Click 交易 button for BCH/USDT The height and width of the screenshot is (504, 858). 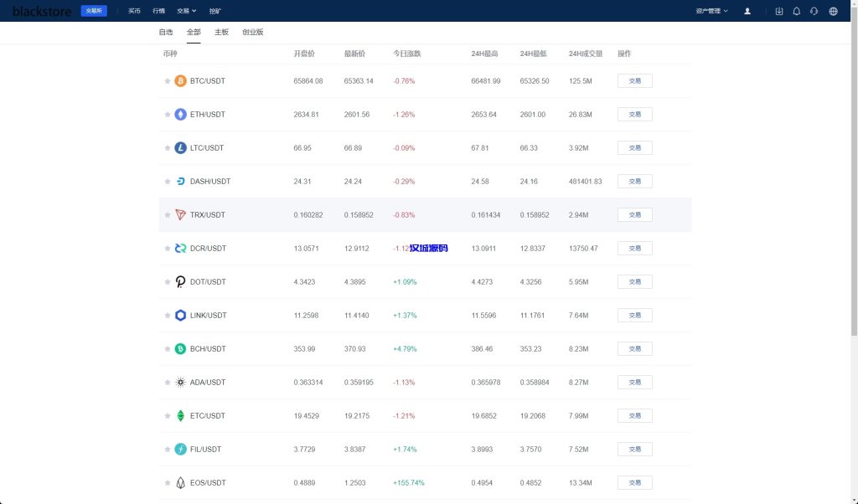point(634,349)
